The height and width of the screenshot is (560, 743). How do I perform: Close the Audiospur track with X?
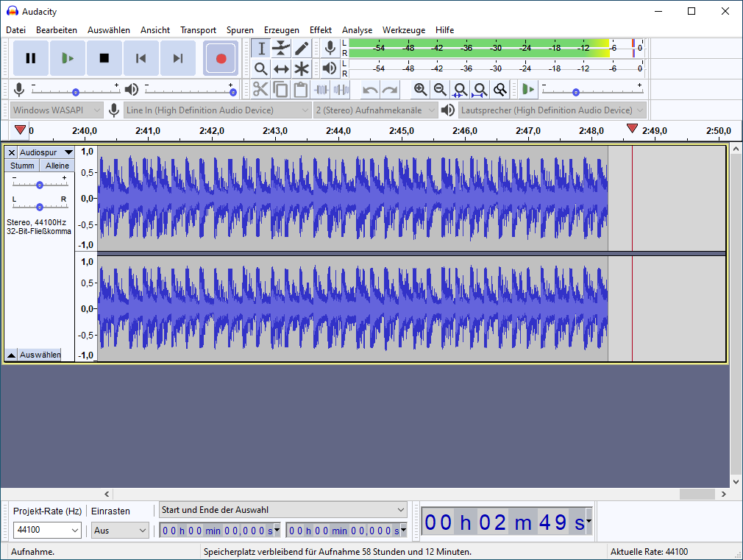(x=11, y=152)
